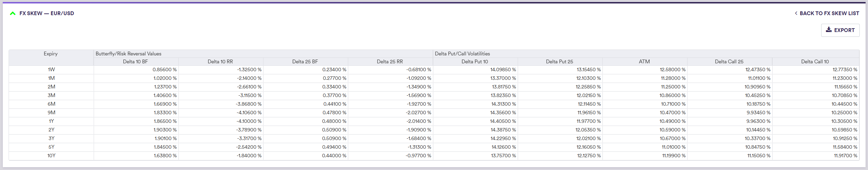868x170 pixels.
Task: Click the 1Y ATM value 10.49000 %
Action: pyautogui.click(x=672, y=121)
